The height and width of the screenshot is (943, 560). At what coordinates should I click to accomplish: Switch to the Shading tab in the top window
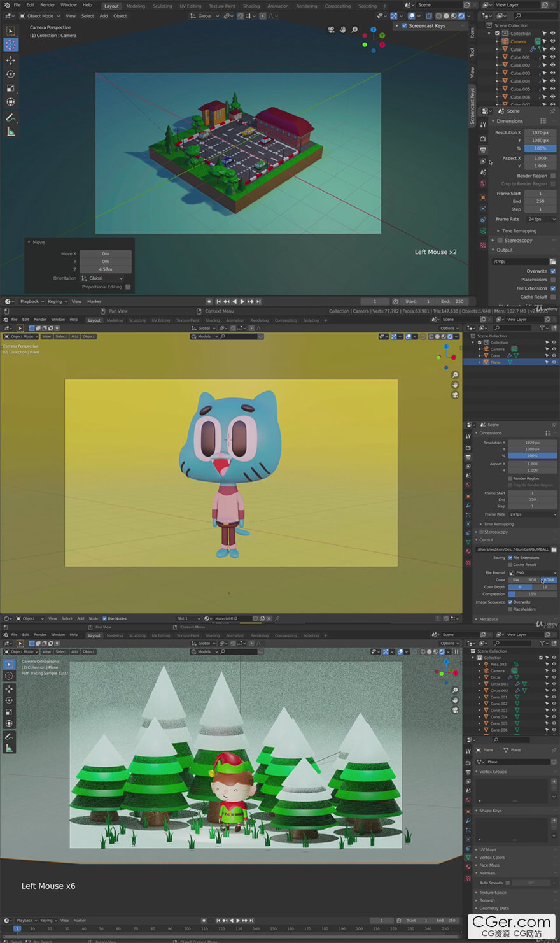(251, 6)
